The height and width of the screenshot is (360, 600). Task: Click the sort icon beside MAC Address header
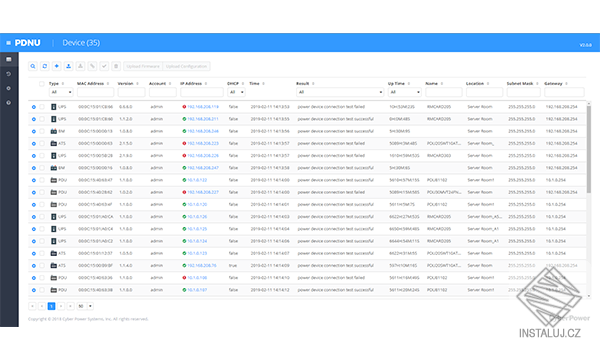click(108, 84)
